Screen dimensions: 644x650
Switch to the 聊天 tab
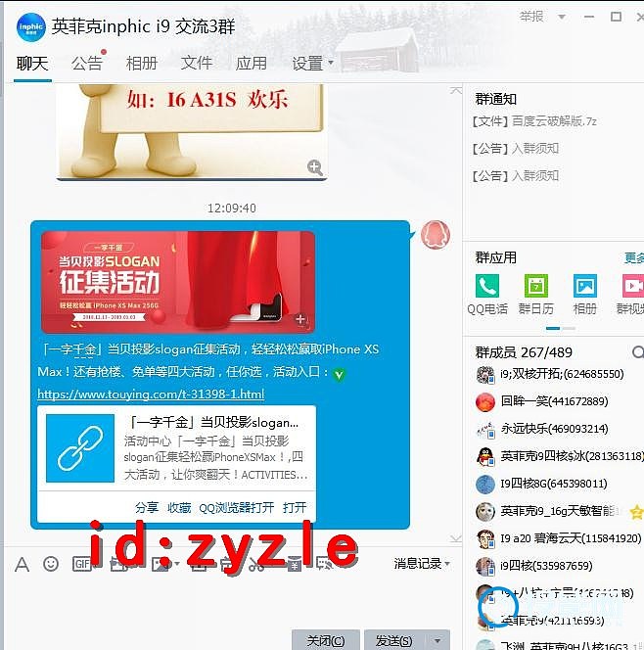click(32, 64)
